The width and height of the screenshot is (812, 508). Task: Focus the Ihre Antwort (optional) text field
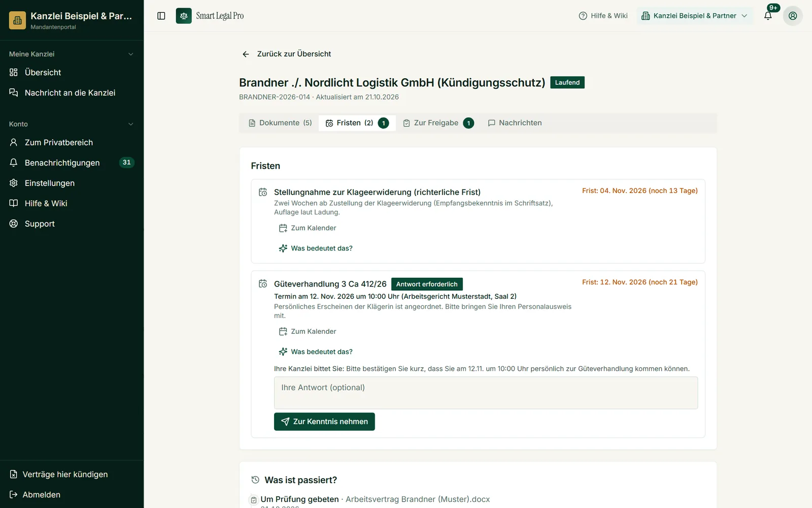tap(486, 393)
